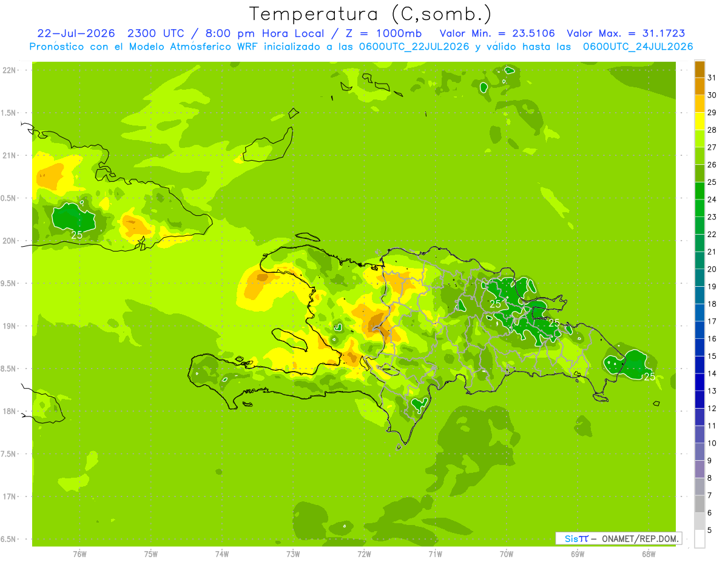Click the 8 label on the color scale

[x=710, y=478]
